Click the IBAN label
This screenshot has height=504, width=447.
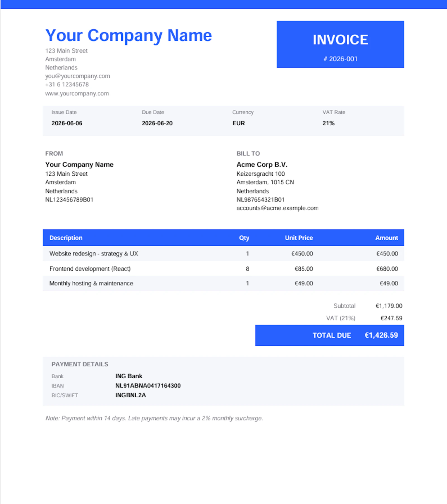coord(58,386)
